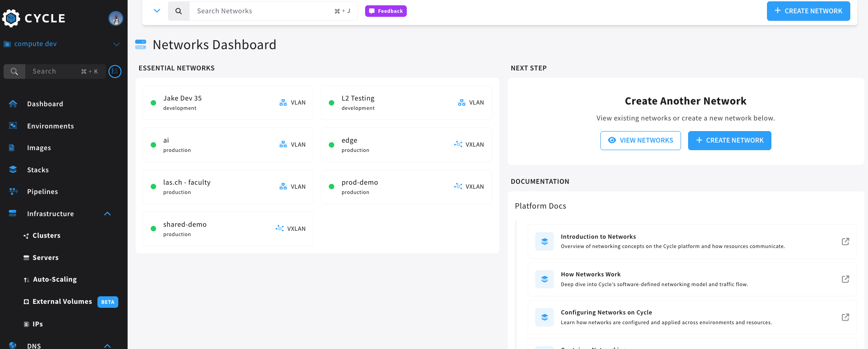The width and height of the screenshot is (868, 349).
Task: Open Configuring Networks on Cycle doc
Action: click(692, 317)
